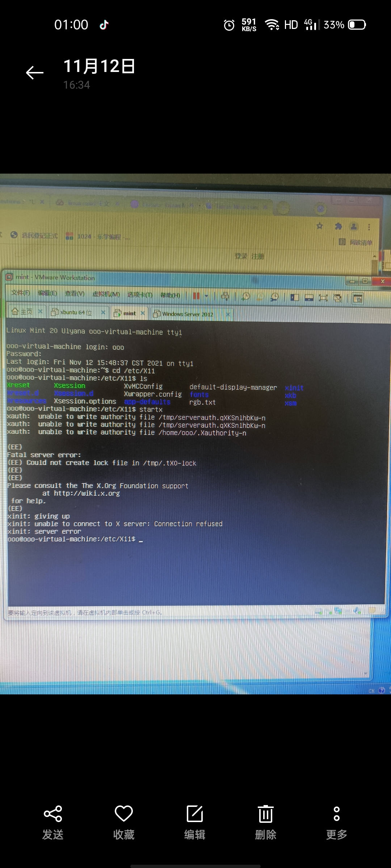Click the take snapshot toolbar icon
Screen dimensions: 391x868
pos(246,297)
